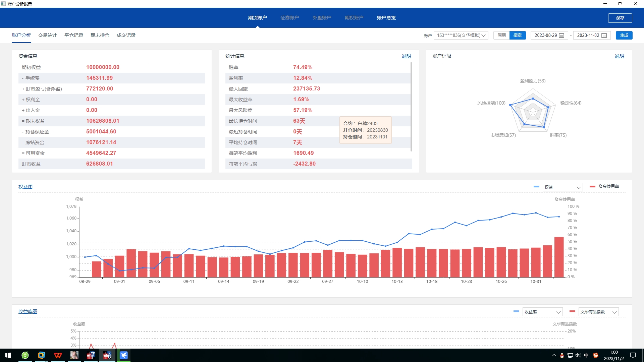Switch date mode to 指定
The height and width of the screenshot is (362, 644).
click(x=518, y=35)
